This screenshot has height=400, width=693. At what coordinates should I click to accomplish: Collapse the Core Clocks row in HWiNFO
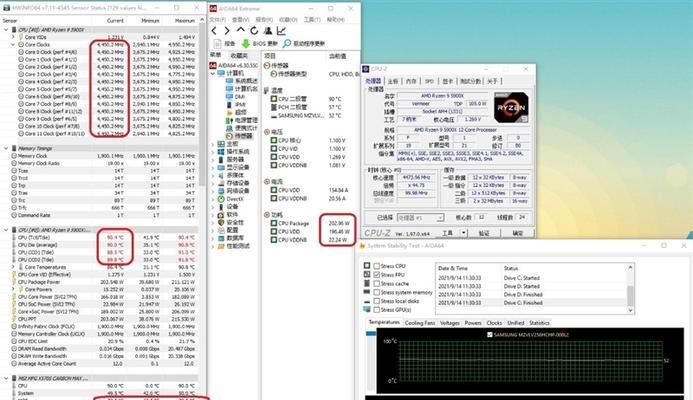tap(13, 45)
